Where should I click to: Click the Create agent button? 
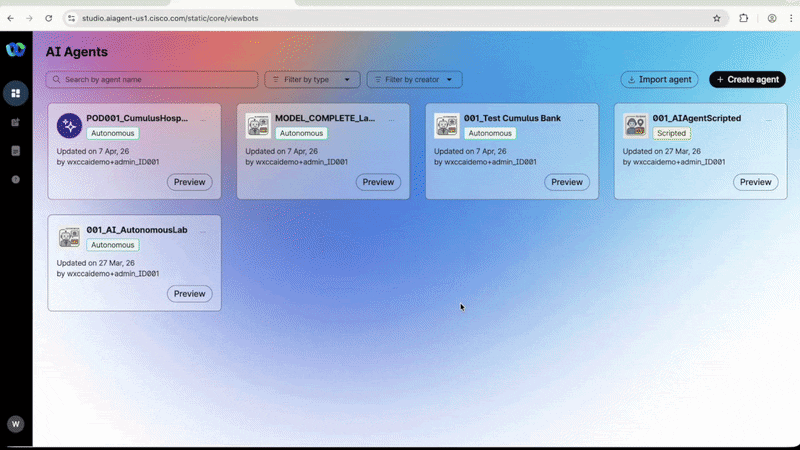(747, 80)
